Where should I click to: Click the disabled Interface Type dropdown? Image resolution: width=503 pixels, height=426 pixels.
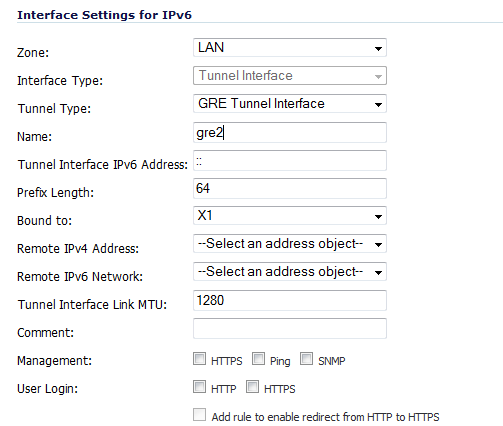tap(290, 76)
